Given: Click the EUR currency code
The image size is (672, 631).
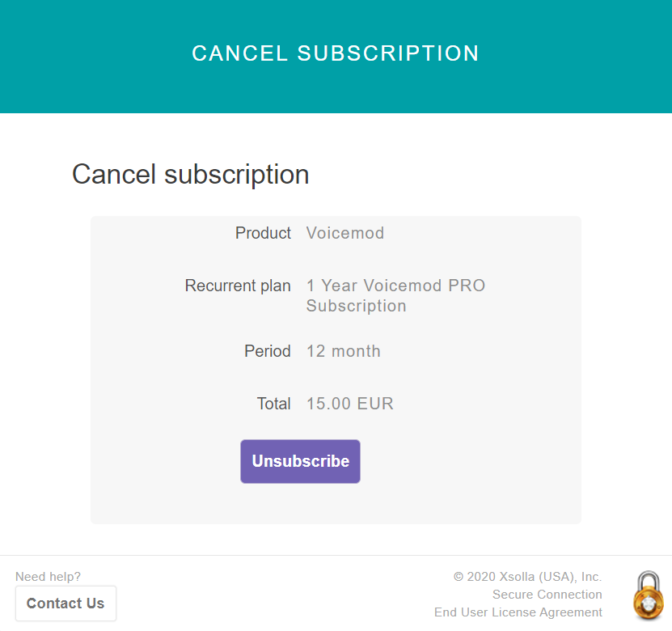Looking at the screenshot, I should pos(375,404).
